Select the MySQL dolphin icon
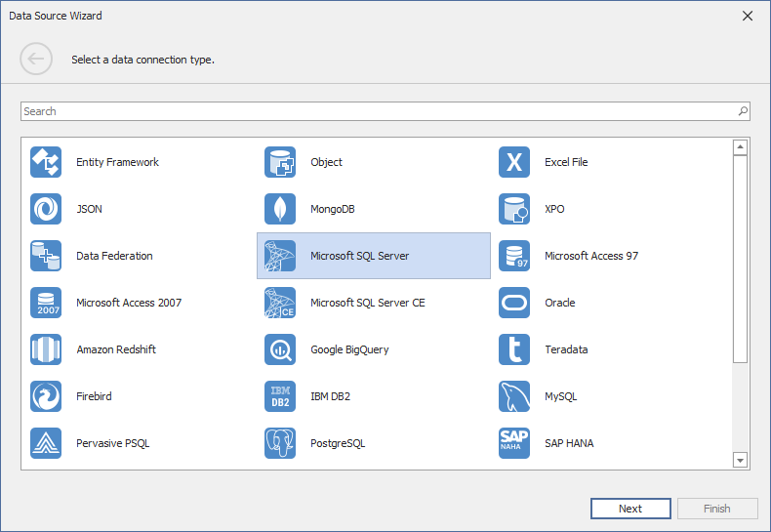This screenshot has width=771, height=532. [513, 396]
